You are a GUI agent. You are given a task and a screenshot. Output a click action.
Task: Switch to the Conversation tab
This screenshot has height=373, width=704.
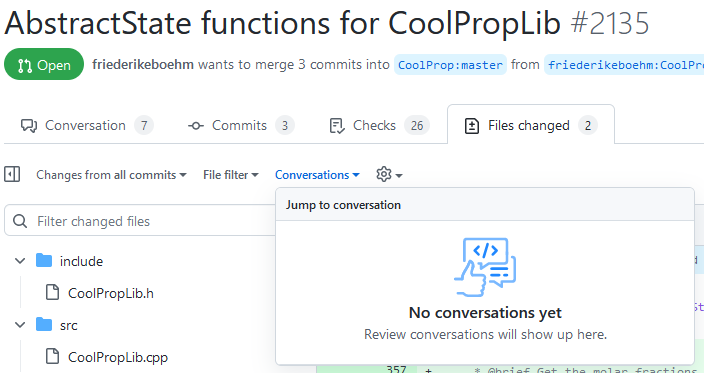(x=87, y=126)
